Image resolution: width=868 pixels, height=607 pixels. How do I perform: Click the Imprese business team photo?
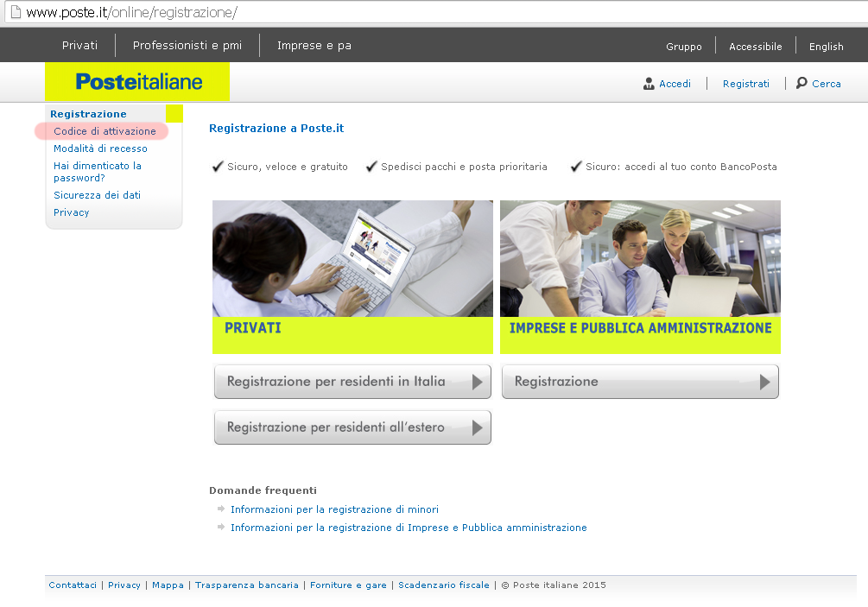pos(641,258)
